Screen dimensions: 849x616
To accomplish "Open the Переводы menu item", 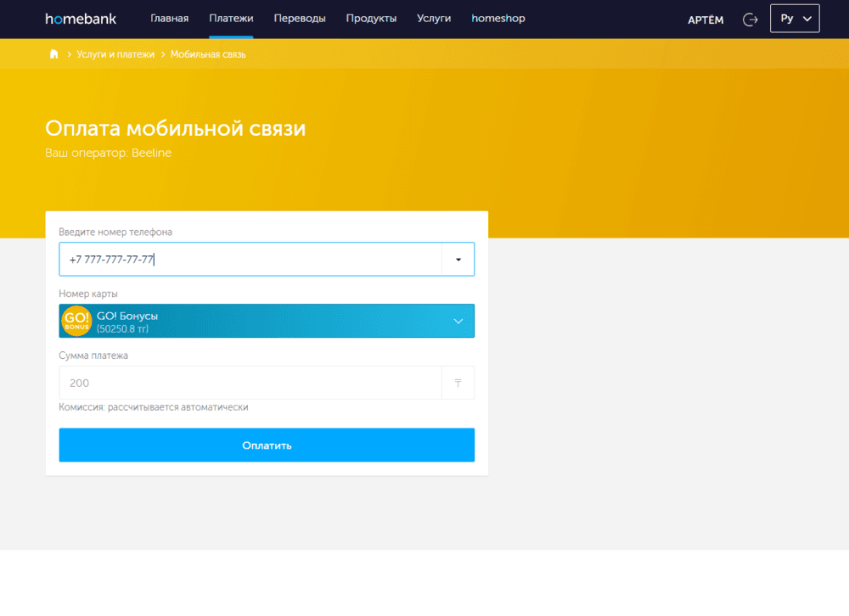I will click(x=300, y=19).
